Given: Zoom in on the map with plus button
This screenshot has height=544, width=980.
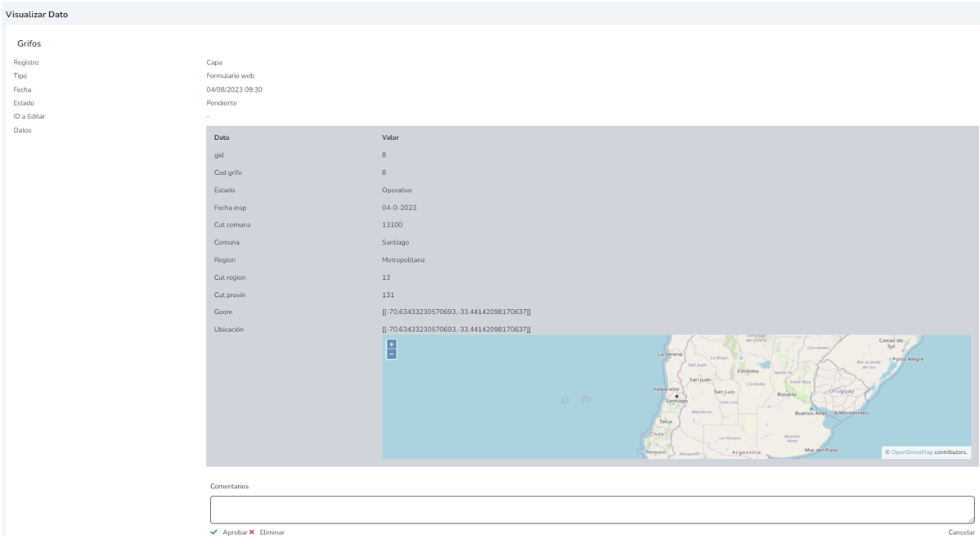Looking at the screenshot, I should pyautogui.click(x=391, y=344).
